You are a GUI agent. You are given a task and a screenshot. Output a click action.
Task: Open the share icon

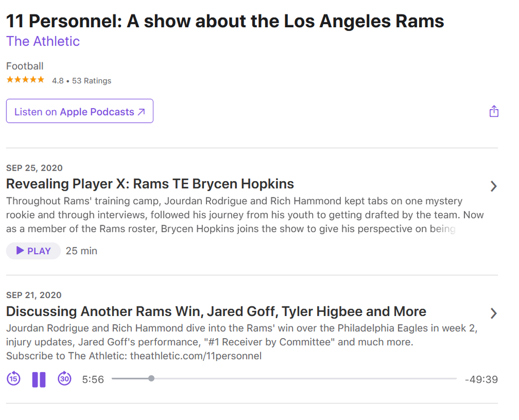[x=494, y=111]
